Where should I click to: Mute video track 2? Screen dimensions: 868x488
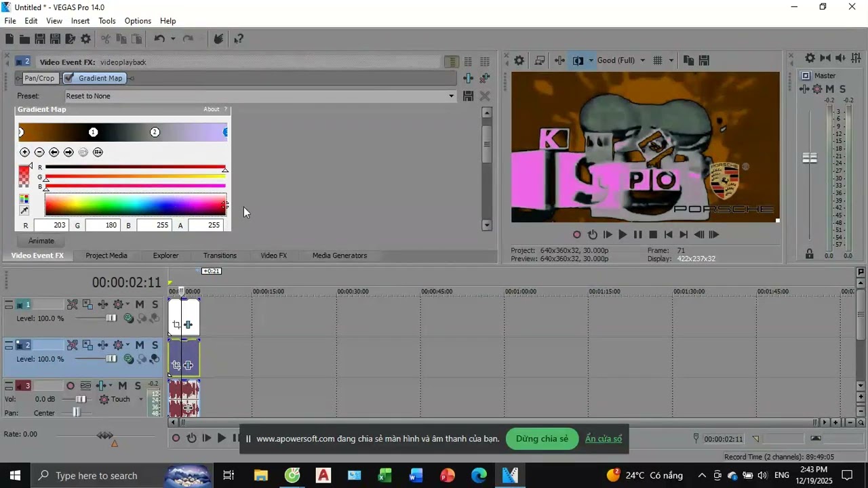[x=140, y=345]
